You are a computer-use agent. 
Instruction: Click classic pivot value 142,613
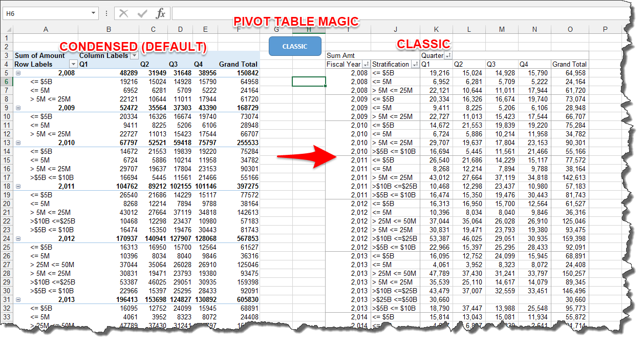point(574,177)
